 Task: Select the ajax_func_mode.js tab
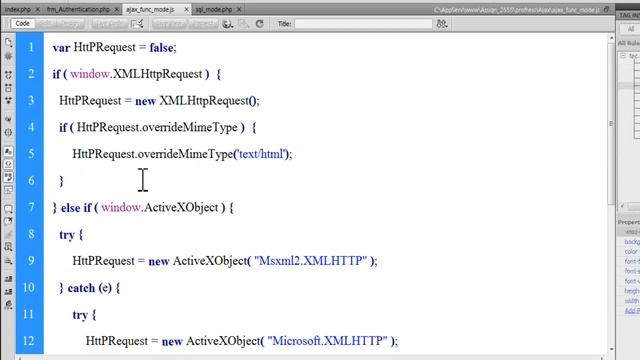tap(150, 9)
